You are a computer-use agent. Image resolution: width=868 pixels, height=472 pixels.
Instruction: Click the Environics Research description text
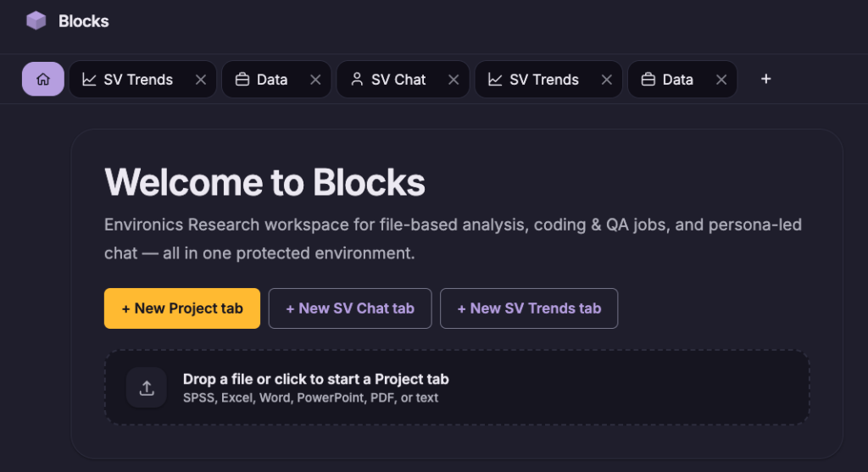(x=453, y=238)
